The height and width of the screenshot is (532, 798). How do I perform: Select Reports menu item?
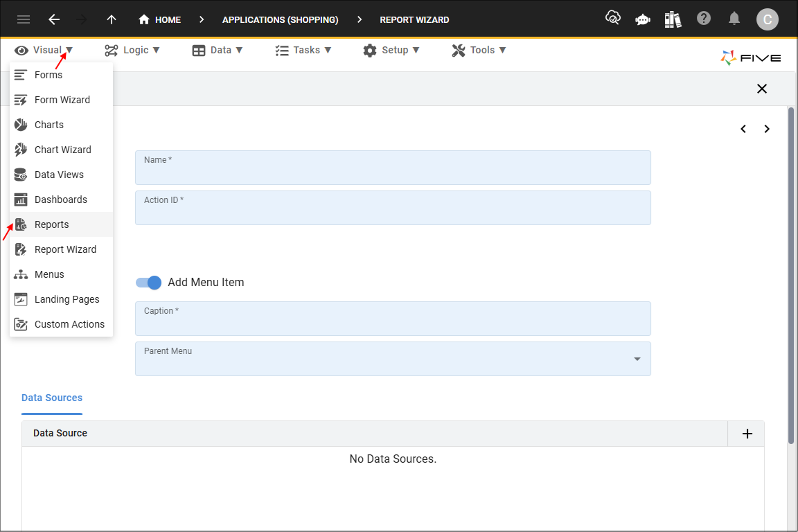pyautogui.click(x=61, y=224)
